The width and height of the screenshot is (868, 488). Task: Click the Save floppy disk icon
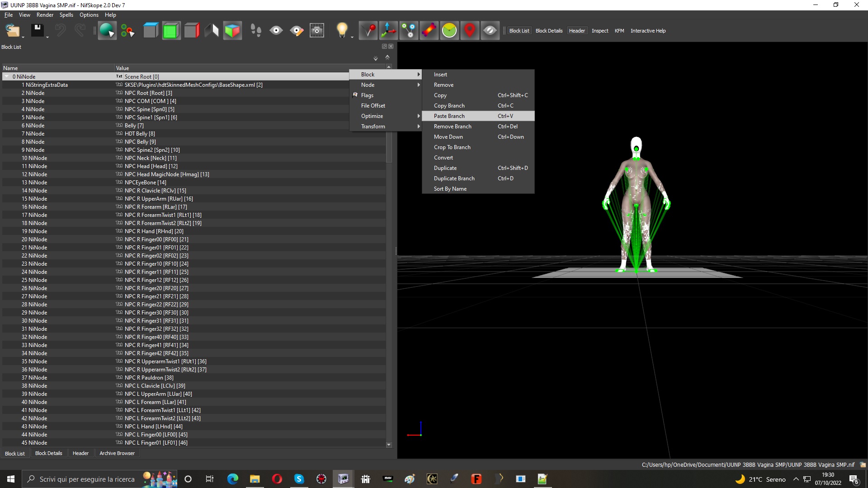(x=37, y=31)
